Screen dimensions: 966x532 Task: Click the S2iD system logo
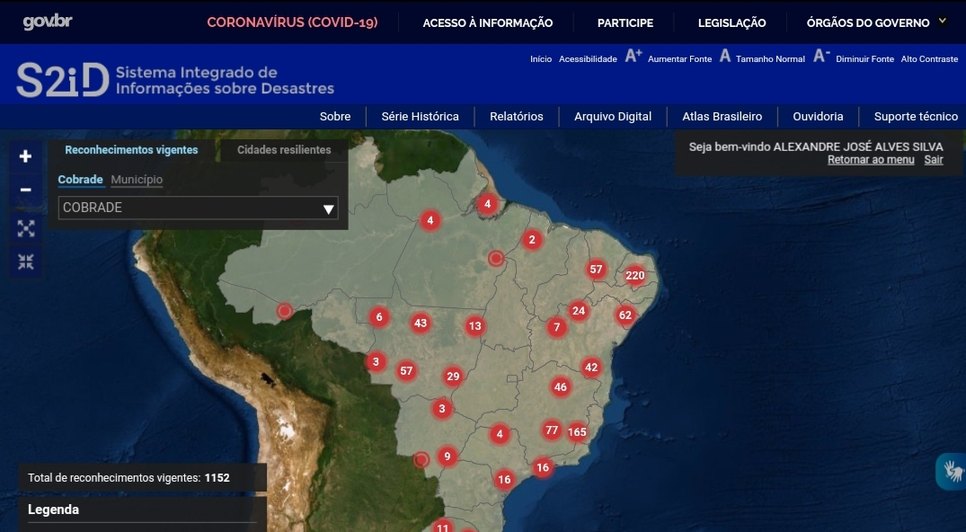pos(175,80)
